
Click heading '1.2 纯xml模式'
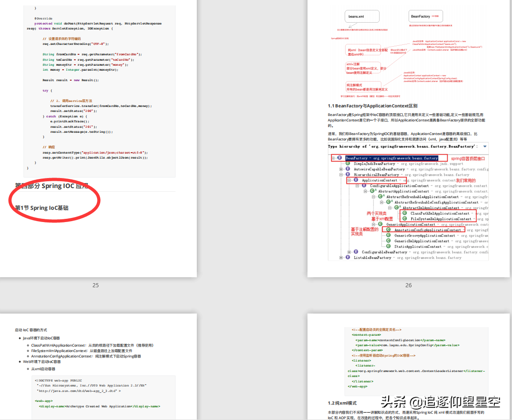pos(342,403)
